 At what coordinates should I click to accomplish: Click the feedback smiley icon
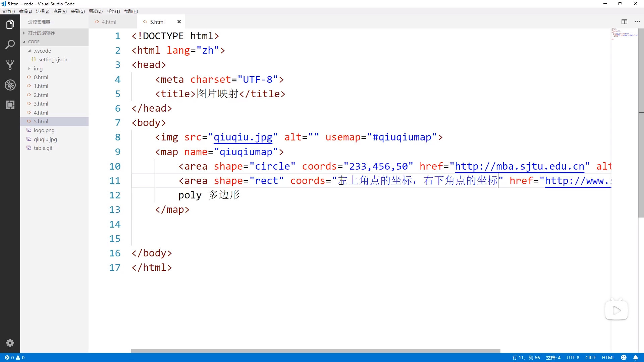click(x=624, y=358)
